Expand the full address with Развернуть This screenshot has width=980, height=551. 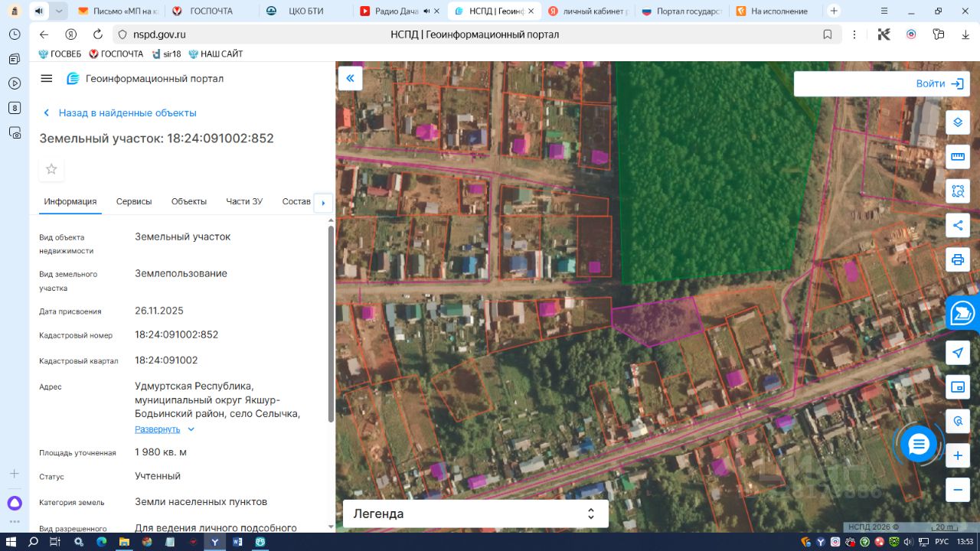pyautogui.click(x=165, y=429)
